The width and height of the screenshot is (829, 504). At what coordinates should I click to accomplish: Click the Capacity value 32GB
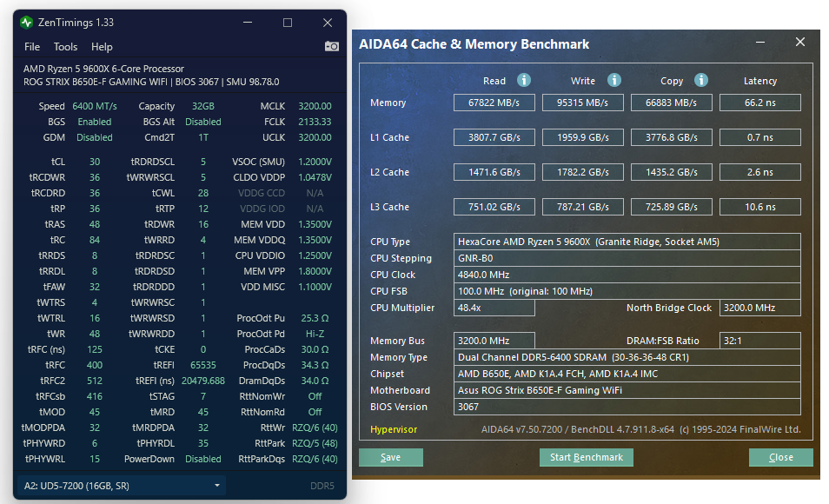pos(203,106)
